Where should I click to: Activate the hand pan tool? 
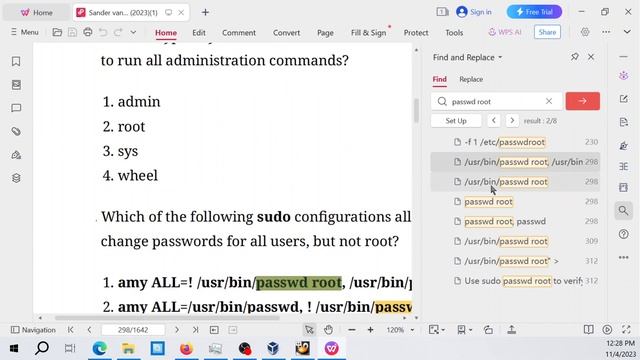click(x=328, y=330)
